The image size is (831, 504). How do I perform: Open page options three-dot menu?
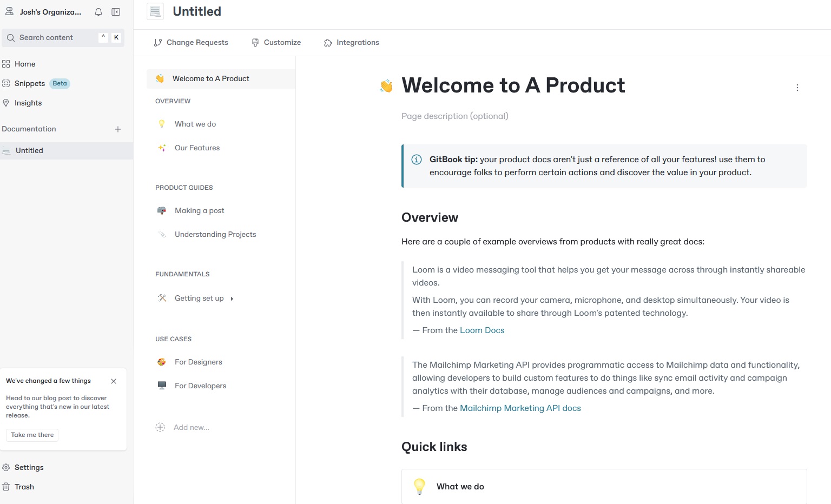pyautogui.click(x=797, y=88)
